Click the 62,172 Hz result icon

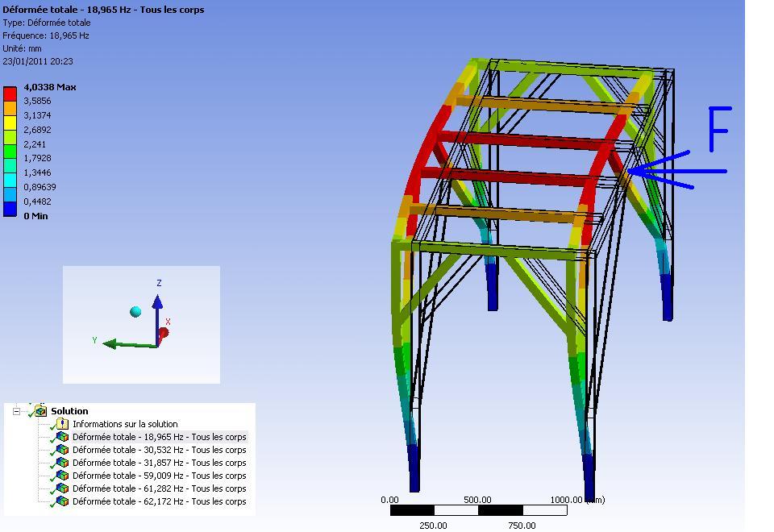click(62, 501)
